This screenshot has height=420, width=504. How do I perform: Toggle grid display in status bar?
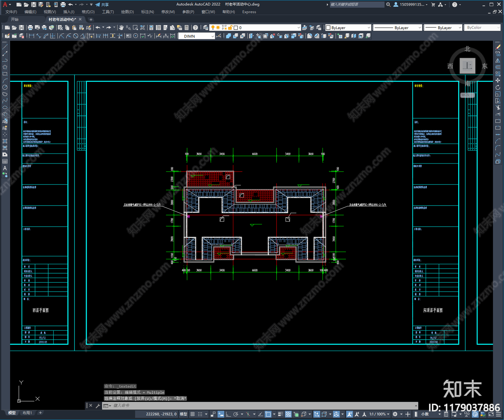[192, 414]
